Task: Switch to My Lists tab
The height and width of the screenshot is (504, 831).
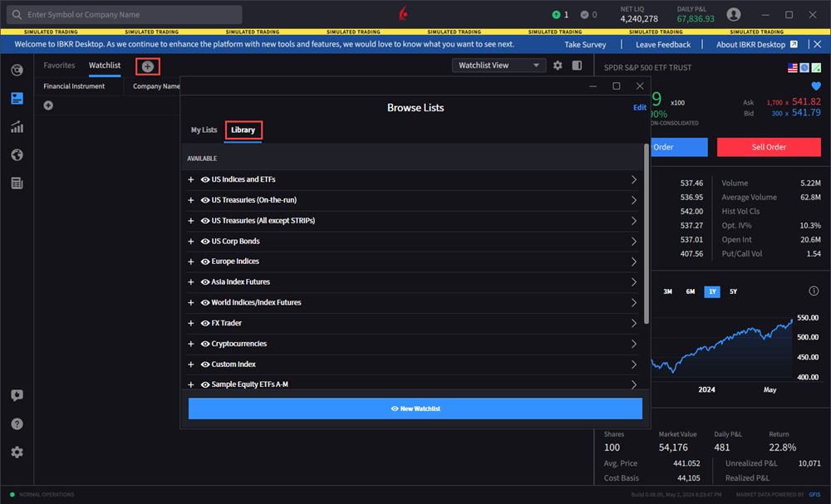Action: pyautogui.click(x=204, y=130)
